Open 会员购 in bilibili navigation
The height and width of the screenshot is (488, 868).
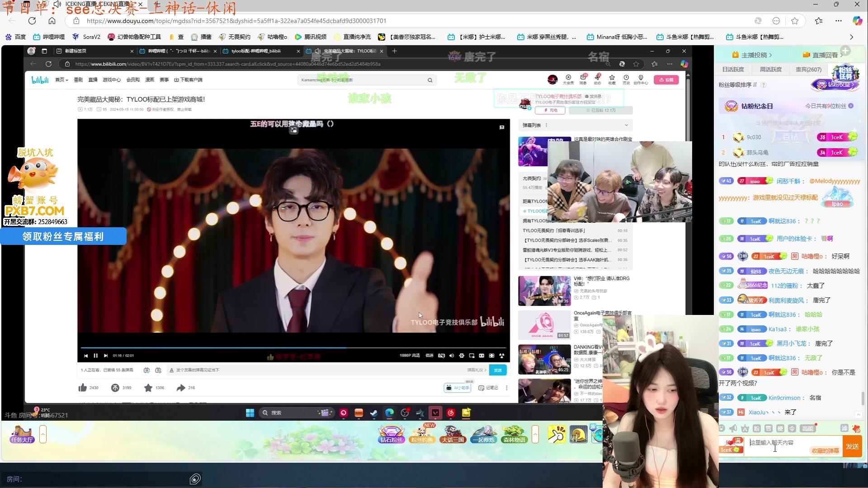(x=133, y=80)
